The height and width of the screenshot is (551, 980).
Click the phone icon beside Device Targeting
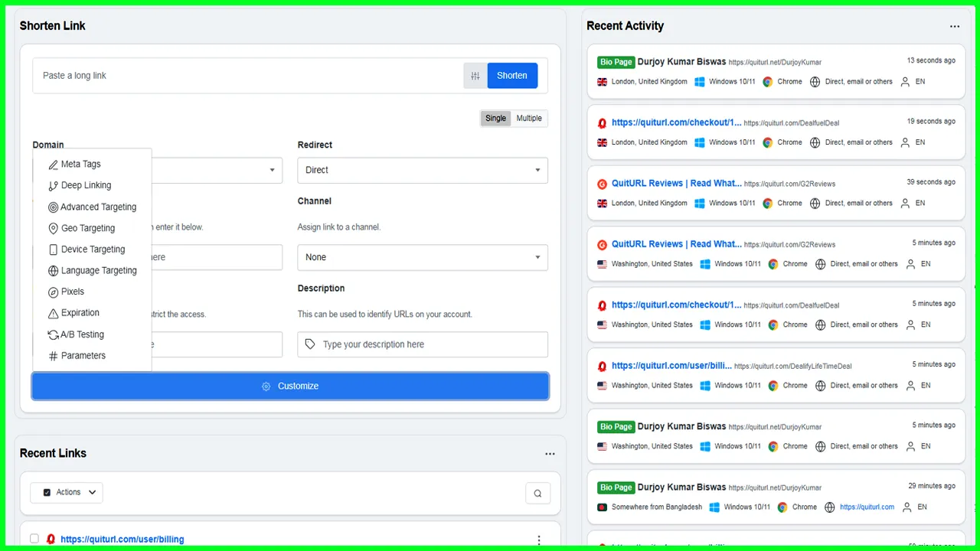53,249
